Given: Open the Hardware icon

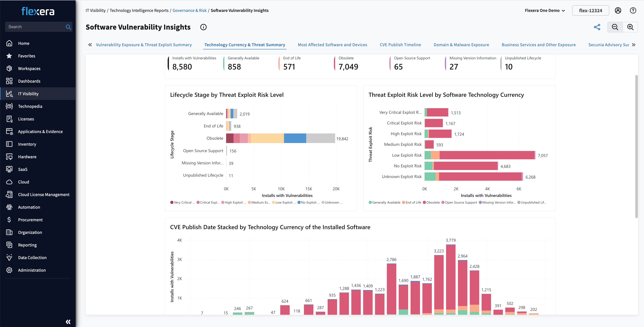Looking at the screenshot, I should pyautogui.click(x=9, y=157).
